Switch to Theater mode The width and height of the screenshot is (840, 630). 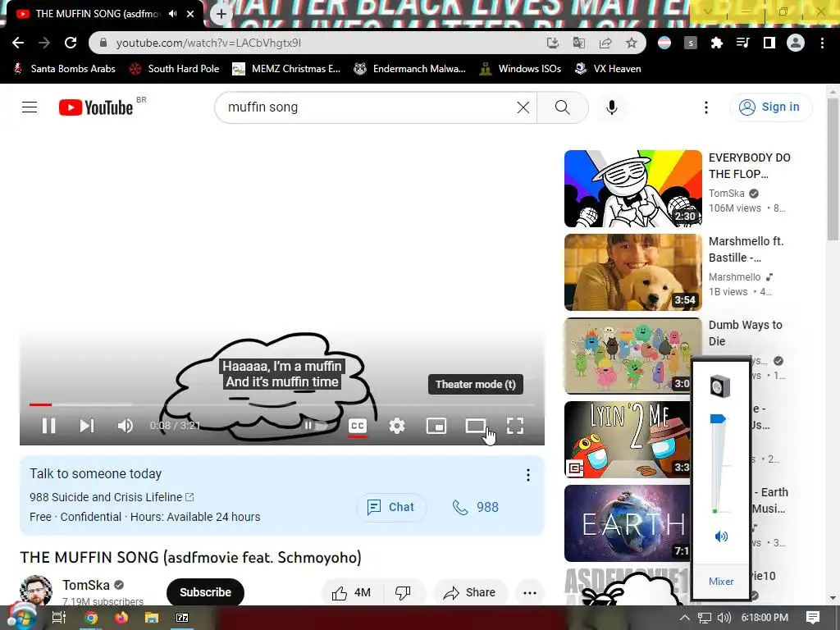click(475, 426)
